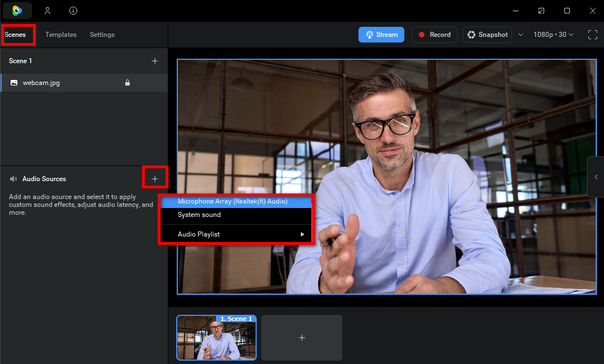Select the Scene 1 thumbnail

216,338
